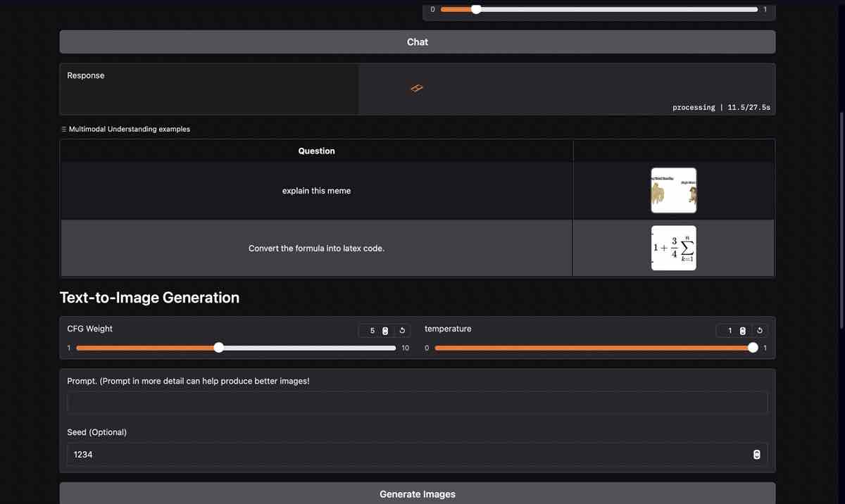This screenshot has width=845, height=504.
Task: Click the Seed field stepper arrows
Action: tap(757, 455)
